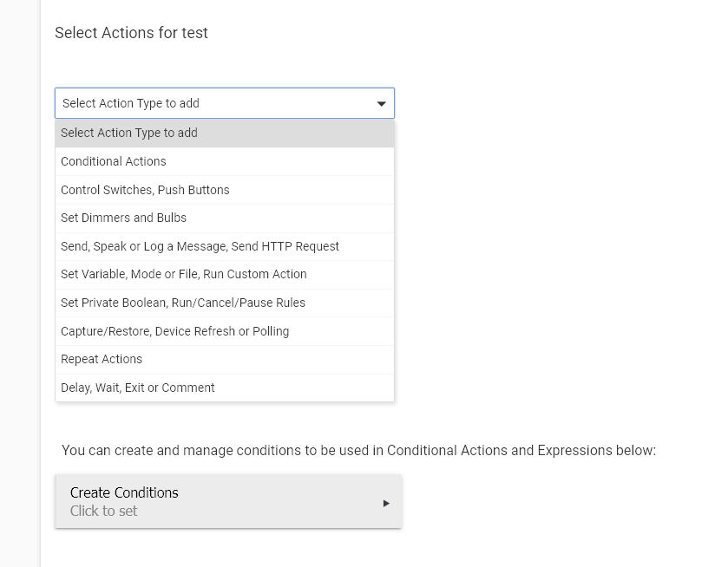The width and height of the screenshot is (728, 567).
Task: Select Send, Speak or Log a Message option
Action: coord(225,246)
